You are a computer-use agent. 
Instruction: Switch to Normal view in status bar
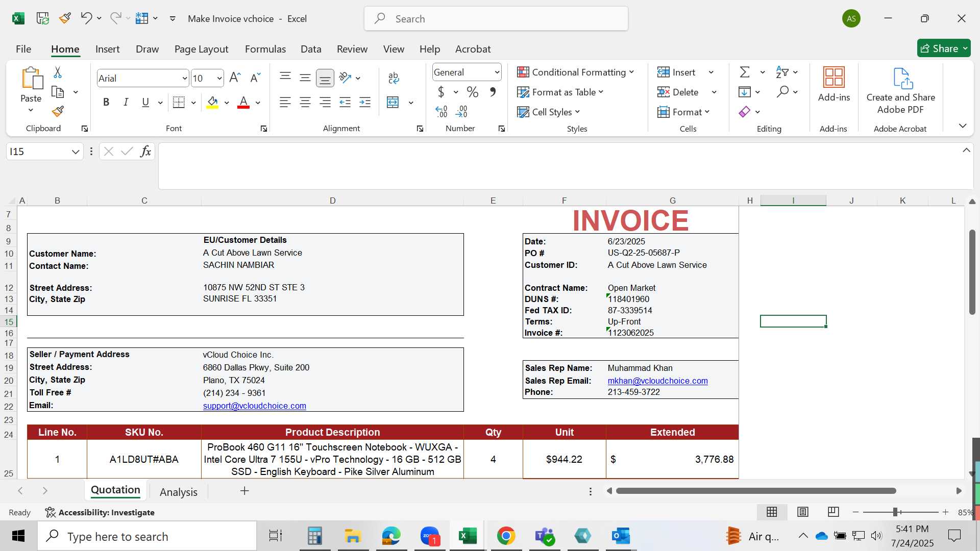pyautogui.click(x=772, y=512)
